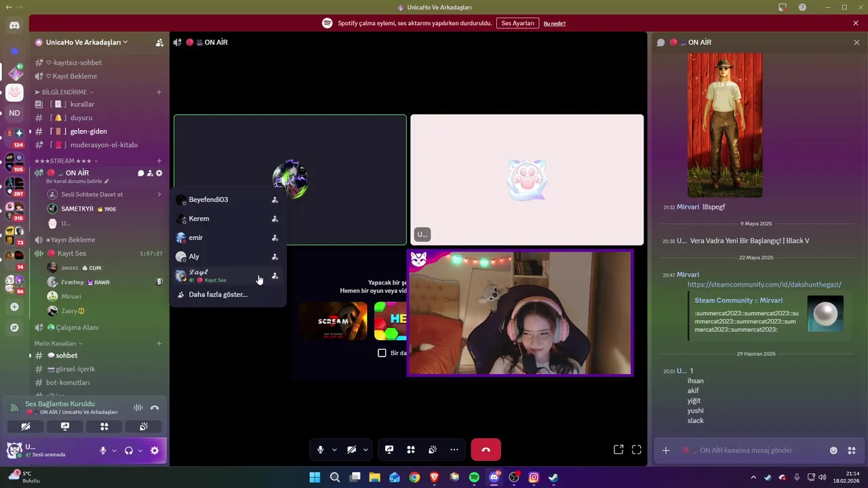Image resolution: width=868 pixels, height=488 pixels.
Task: Pop out the call window
Action: coord(618,449)
